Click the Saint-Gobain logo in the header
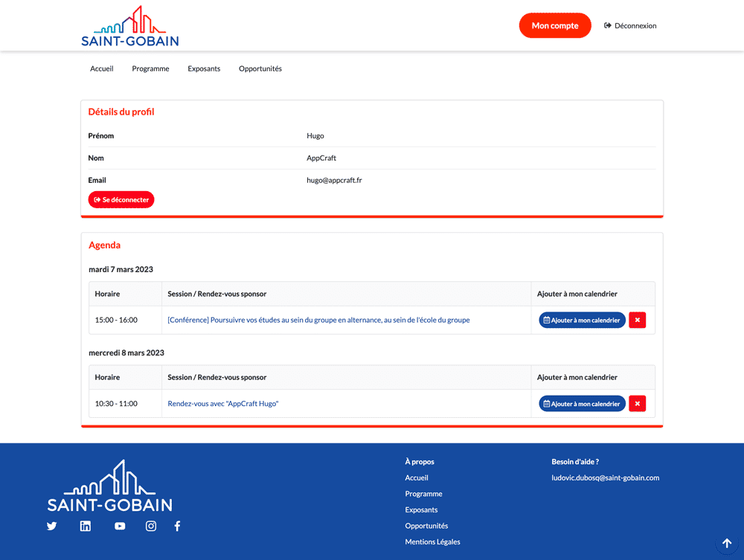Image resolution: width=744 pixels, height=560 pixels. (130, 27)
